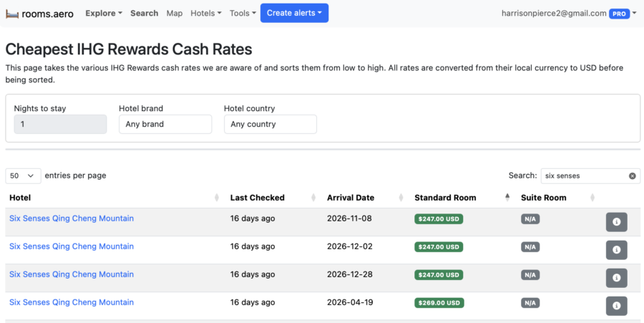Click the $247.00 USD badge for 2026-12-02
644x323 pixels.
click(439, 247)
